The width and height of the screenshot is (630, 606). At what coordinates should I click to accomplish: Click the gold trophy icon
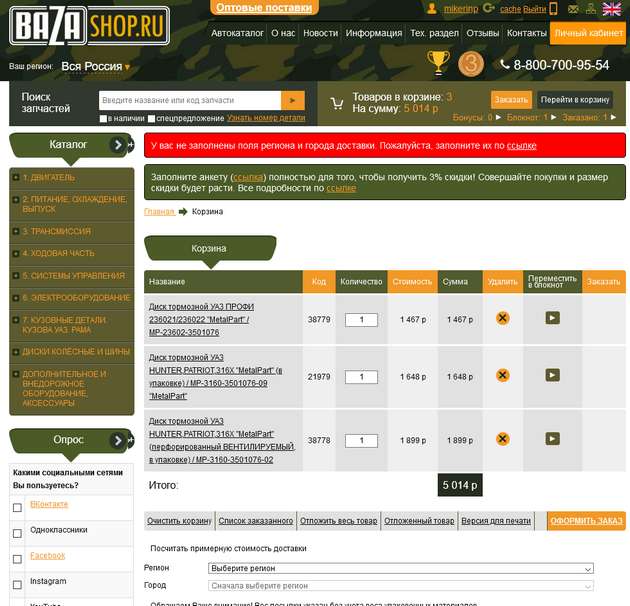click(x=438, y=63)
